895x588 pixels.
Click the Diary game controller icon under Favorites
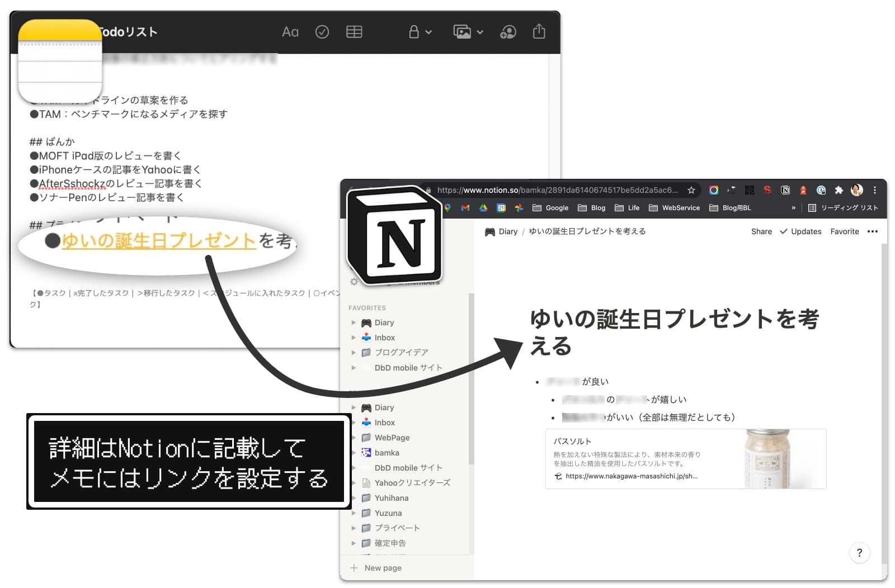[366, 323]
